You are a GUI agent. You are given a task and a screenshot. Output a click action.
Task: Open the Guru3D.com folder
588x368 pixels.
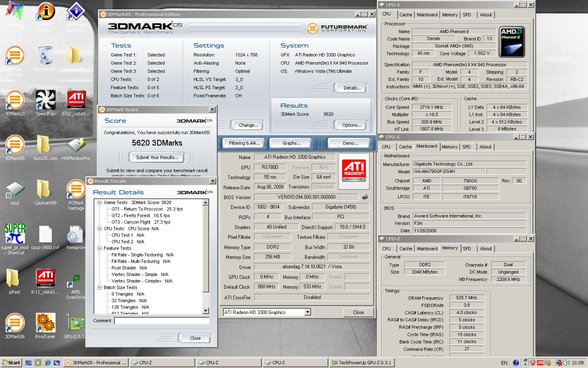45,147
